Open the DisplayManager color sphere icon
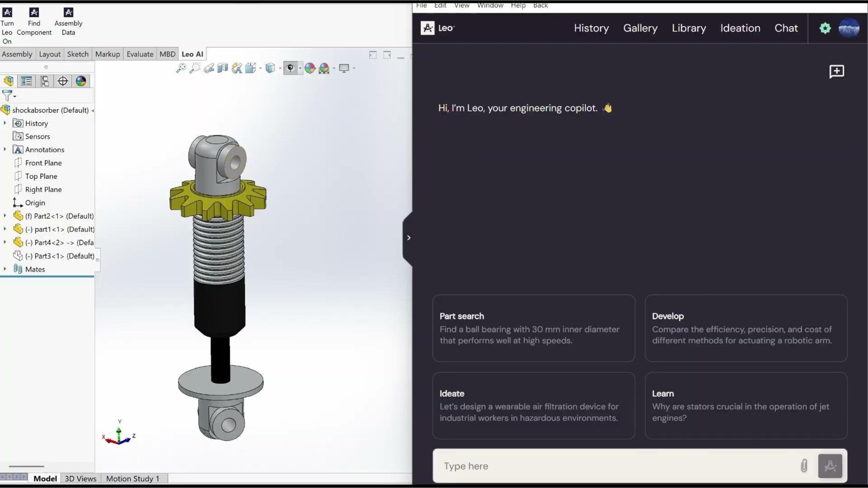The image size is (868, 488). pyautogui.click(x=81, y=81)
